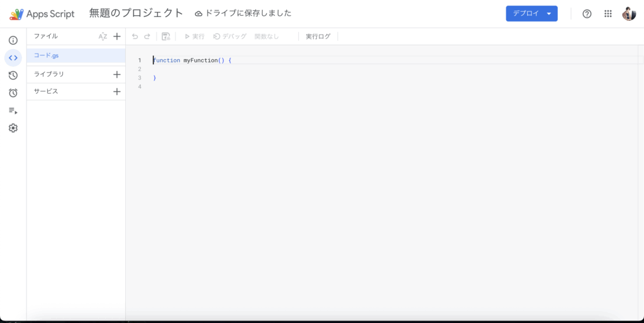The width and height of the screenshot is (644, 323).
Task: Click the redo arrow in toolbar
Action: (147, 37)
